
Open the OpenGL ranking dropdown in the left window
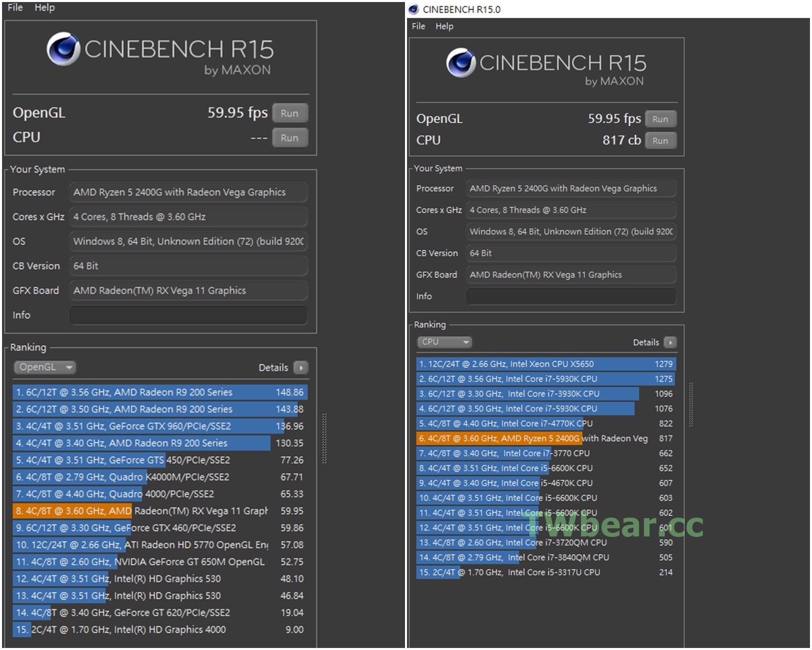point(45,367)
